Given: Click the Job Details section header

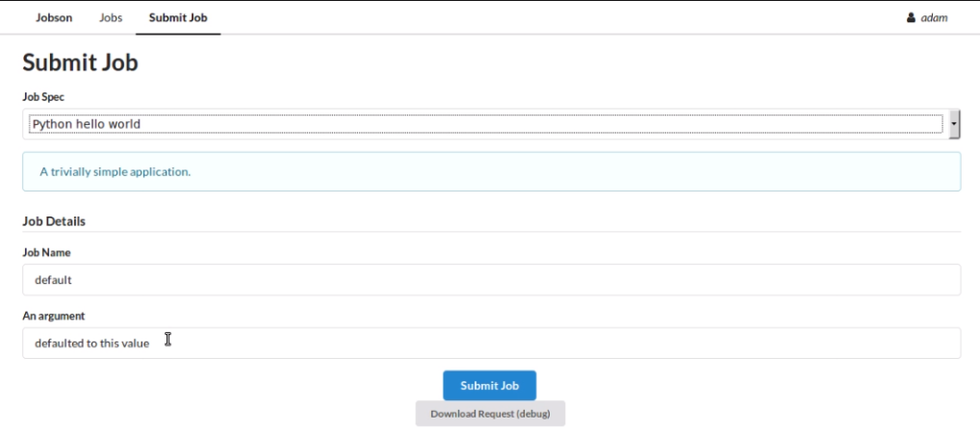Looking at the screenshot, I should click(54, 221).
